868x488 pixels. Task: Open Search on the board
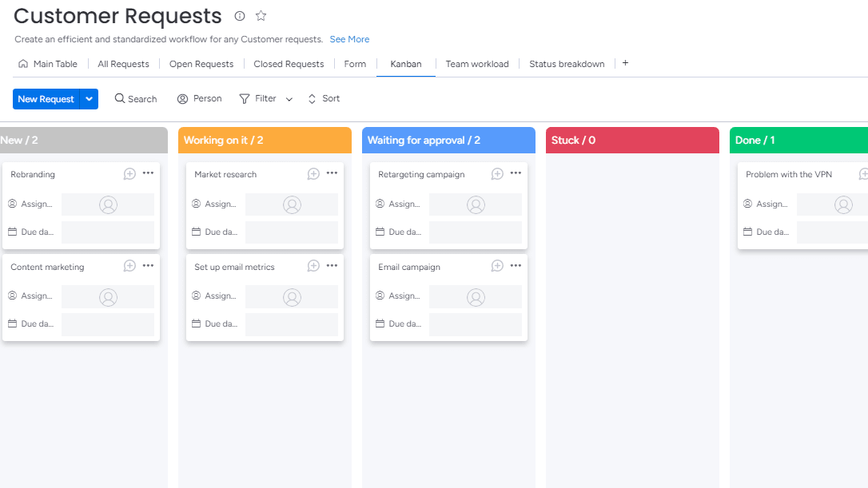[135, 98]
